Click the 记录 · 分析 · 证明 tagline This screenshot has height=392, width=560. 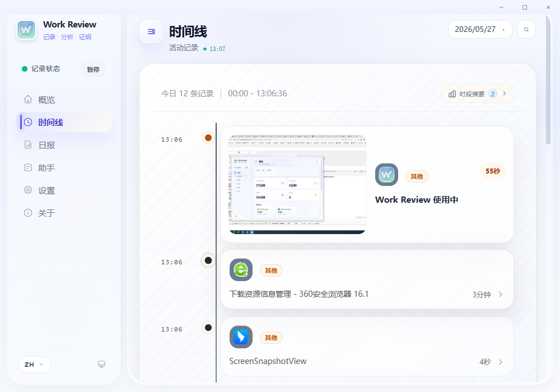67,37
